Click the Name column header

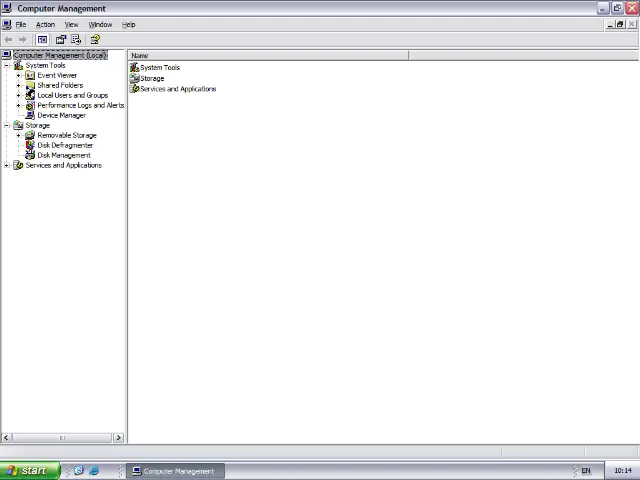tap(268, 56)
